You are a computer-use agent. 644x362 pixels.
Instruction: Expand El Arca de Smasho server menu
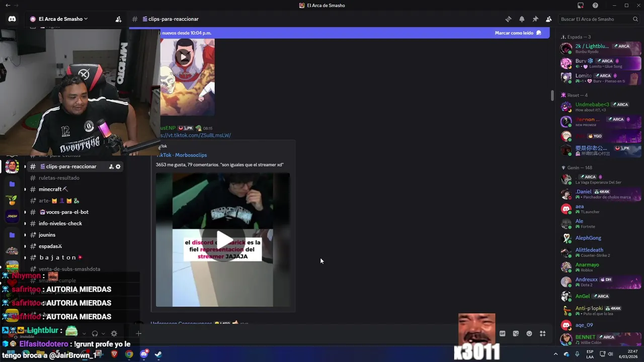click(x=59, y=19)
